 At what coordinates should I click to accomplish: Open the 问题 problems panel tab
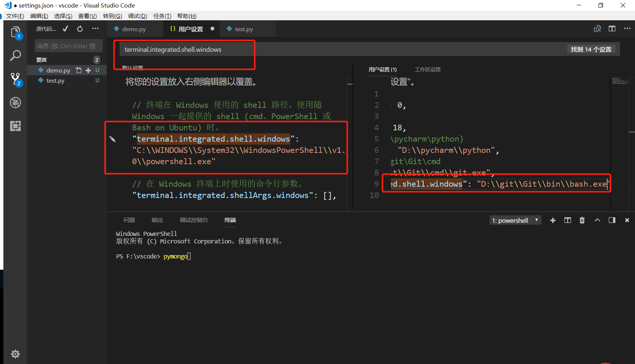click(x=129, y=220)
